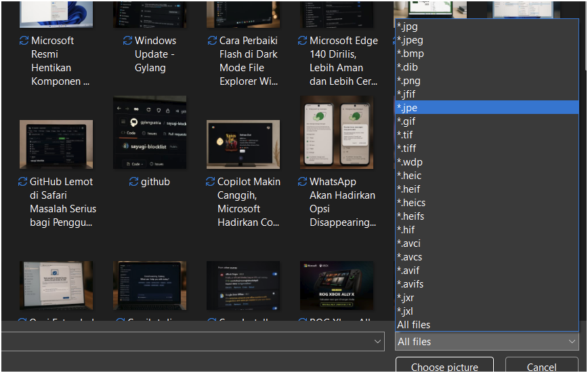Click the Windows Update - Gylang file name
This screenshot has width=588, height=373.
click(155, 54)
